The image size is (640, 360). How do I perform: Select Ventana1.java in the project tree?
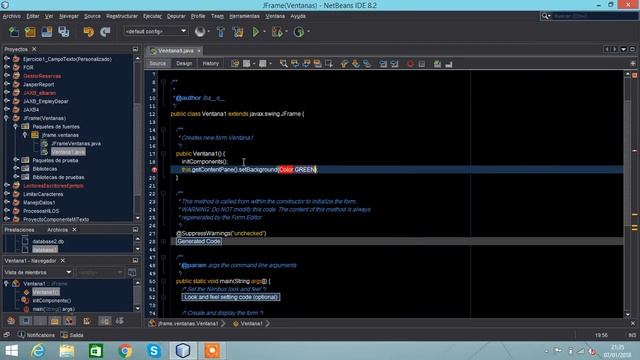click(x=68, y=152)
